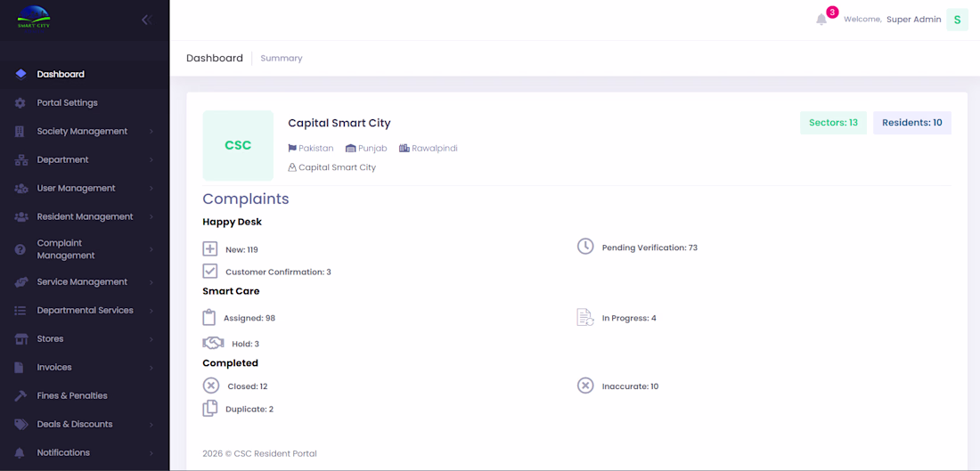Expand Departmental Services submenu arrow
This screenshot has height=471, width=980.
coord(151,311)
